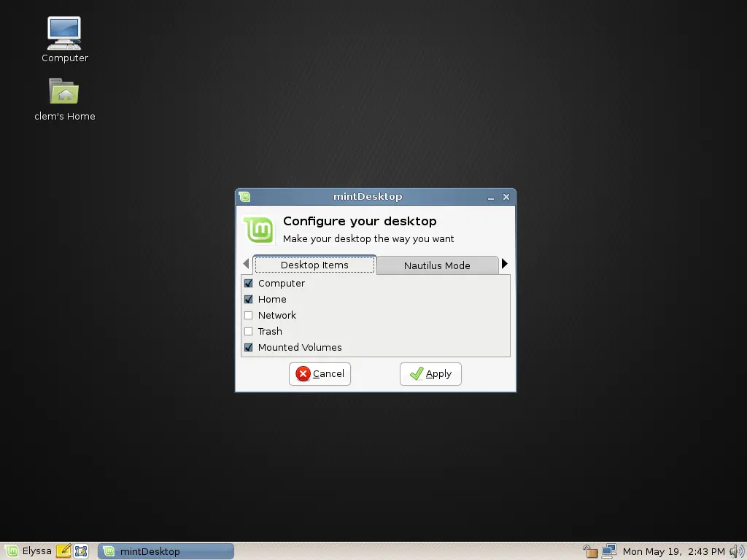
Task: Click the Cancel button
Action: click(x=320, y=374)
